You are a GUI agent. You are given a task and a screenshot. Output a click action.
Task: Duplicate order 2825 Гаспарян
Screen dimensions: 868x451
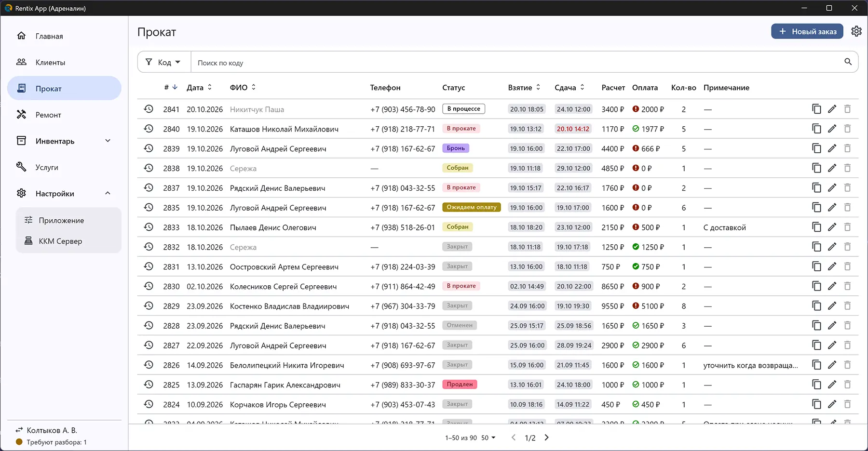[816, 385]
